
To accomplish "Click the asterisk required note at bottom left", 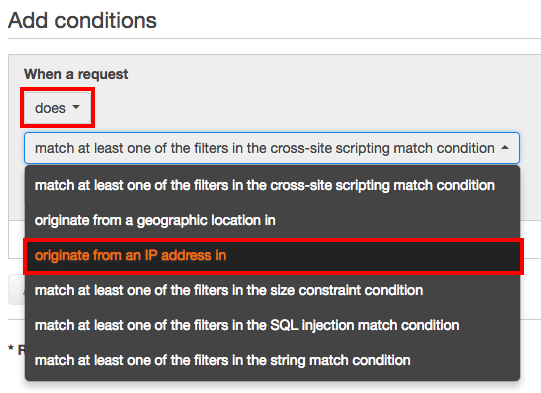I will pos(16,350).
